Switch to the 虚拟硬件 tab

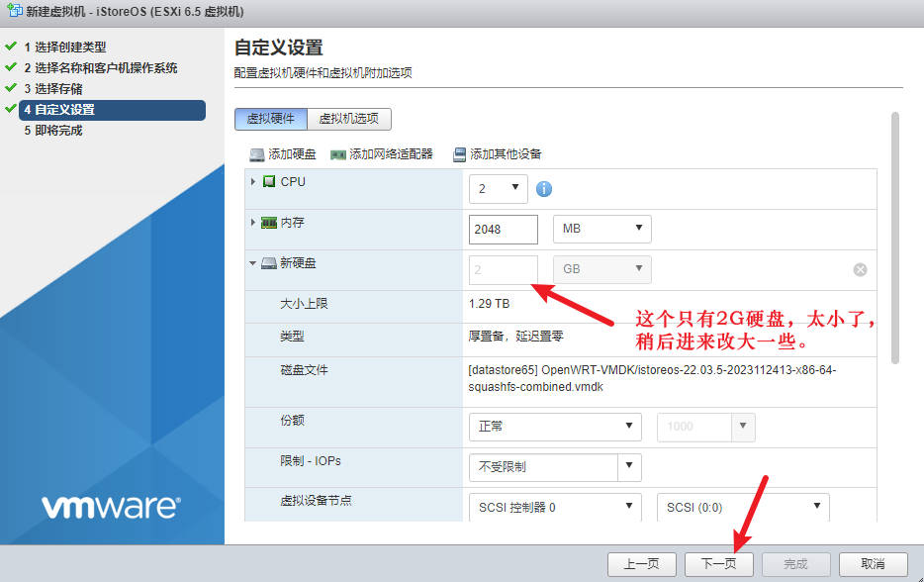click(271, 119)
